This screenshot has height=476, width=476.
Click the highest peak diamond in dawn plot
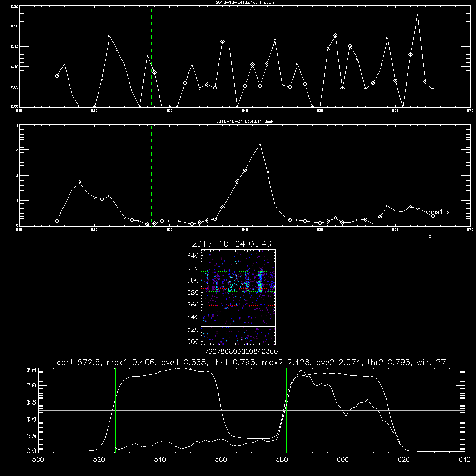(x=418, y=14)
